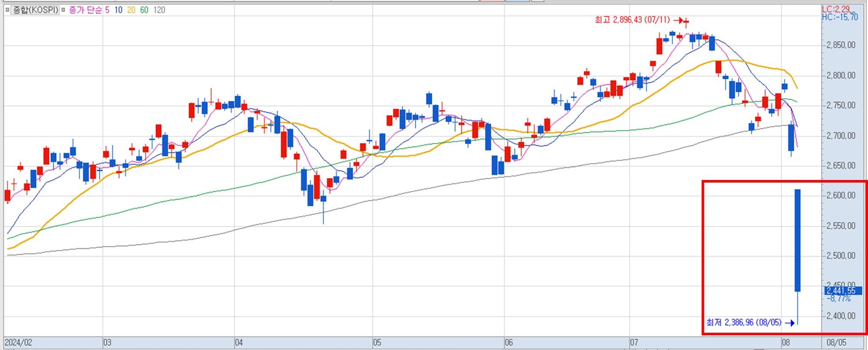
Task: Click the 2,550.00 price axis label
Action: pos(841,226)
